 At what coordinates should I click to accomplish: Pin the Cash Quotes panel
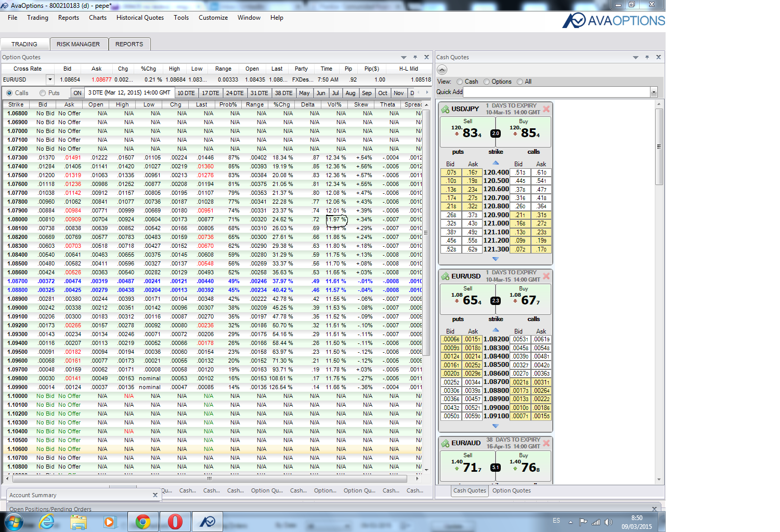tap(647, 57)
